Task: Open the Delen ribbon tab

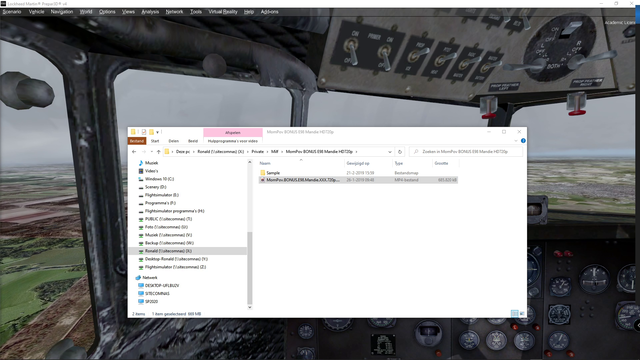Action: 173,141
